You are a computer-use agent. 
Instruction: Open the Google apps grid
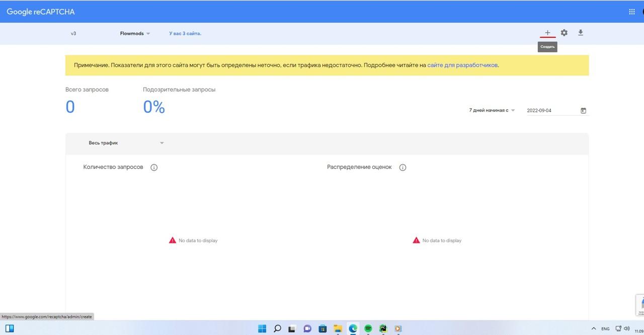(632, 12)
